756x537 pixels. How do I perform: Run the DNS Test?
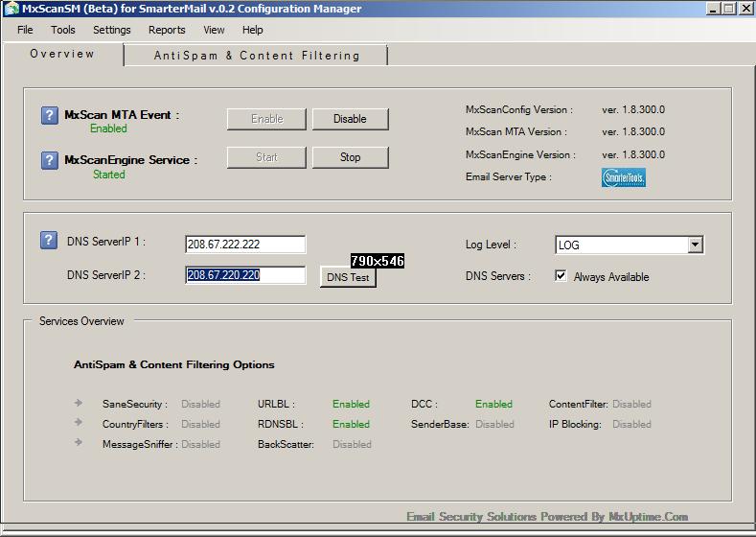click(x=348, y=277)
